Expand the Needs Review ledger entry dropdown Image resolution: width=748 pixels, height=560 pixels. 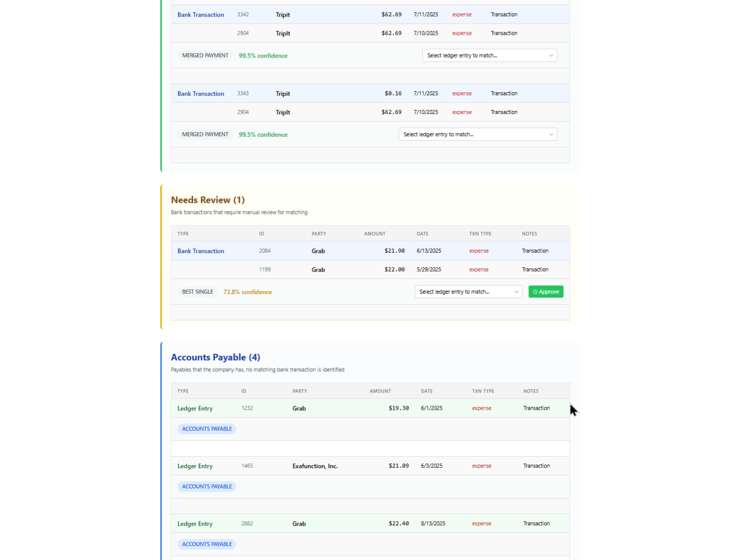(x=468, y=292)
